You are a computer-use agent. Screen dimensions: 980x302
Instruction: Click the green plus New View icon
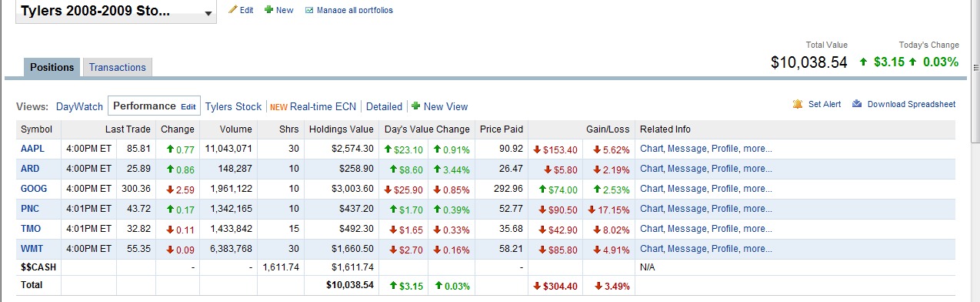click(x=415, y=106)
